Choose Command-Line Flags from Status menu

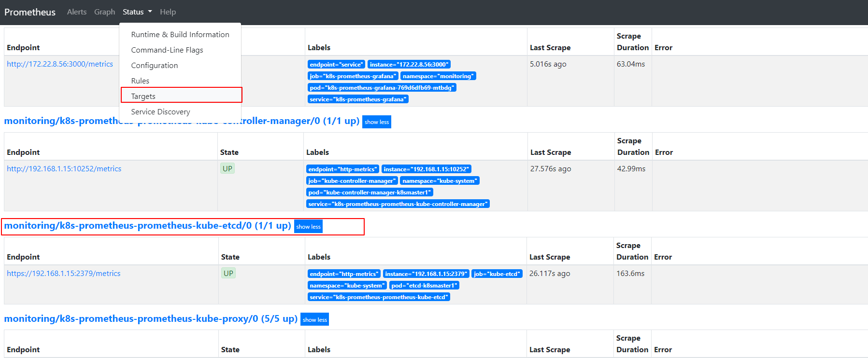(167, 50)
